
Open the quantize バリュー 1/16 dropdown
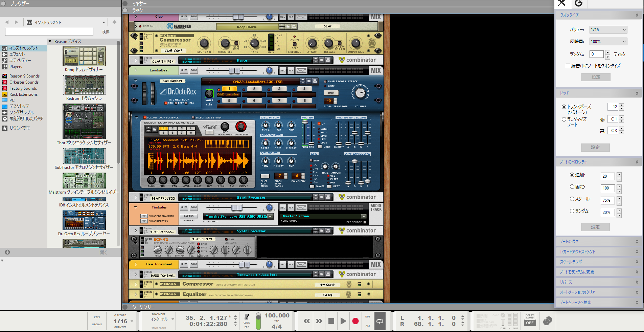pos(608,30)
